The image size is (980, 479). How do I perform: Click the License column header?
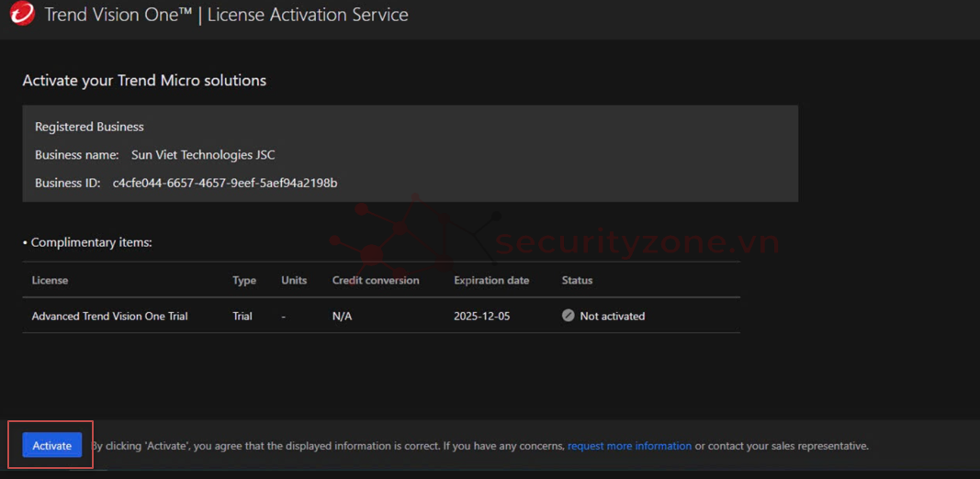[x=50, y=280]
